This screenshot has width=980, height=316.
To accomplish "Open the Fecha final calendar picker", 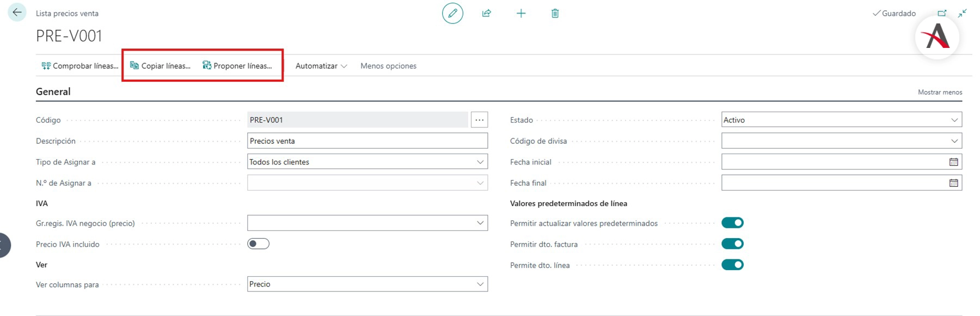I will (x=953, y=183).
